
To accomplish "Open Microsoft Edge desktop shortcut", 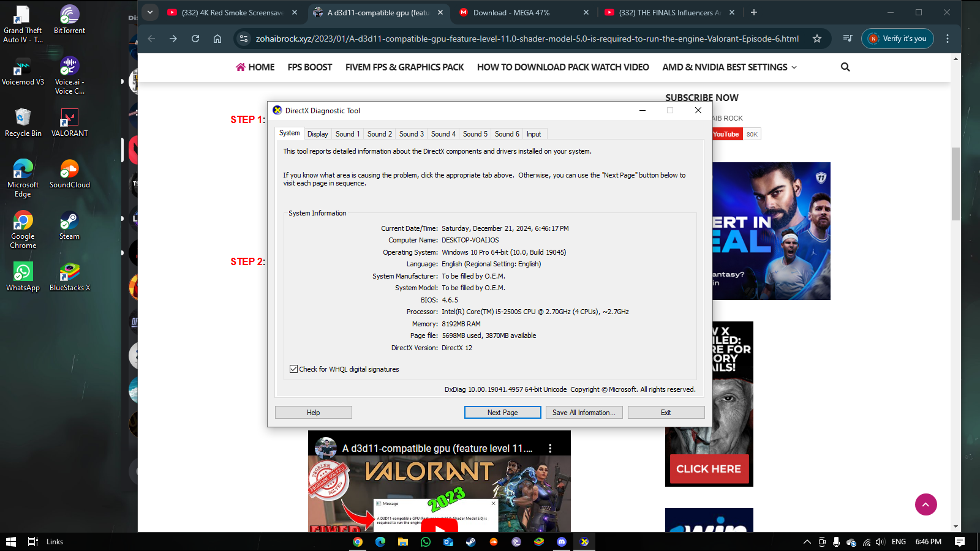I will pyautogui.click(x=23, y=179).
